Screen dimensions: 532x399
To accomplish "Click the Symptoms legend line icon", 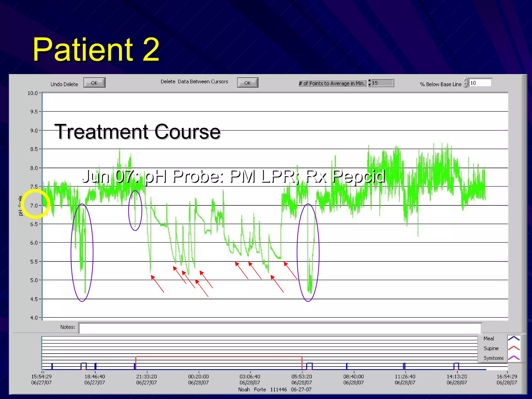I will (x=514, y=358).
